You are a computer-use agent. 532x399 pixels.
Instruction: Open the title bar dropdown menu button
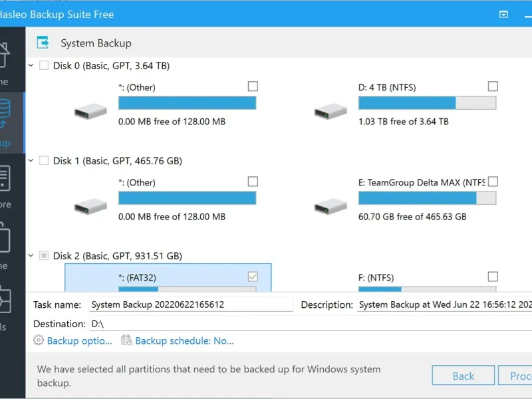tap(504, 14)
